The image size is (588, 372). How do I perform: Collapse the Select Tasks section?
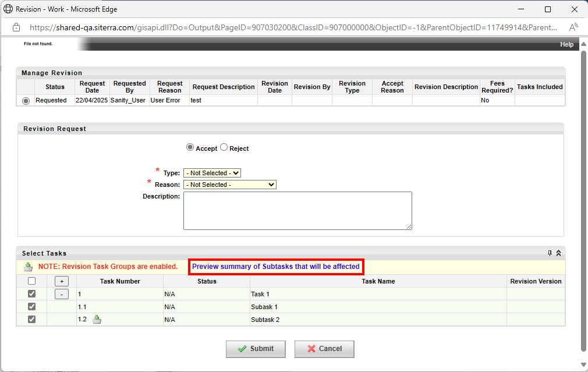point(558,253)
